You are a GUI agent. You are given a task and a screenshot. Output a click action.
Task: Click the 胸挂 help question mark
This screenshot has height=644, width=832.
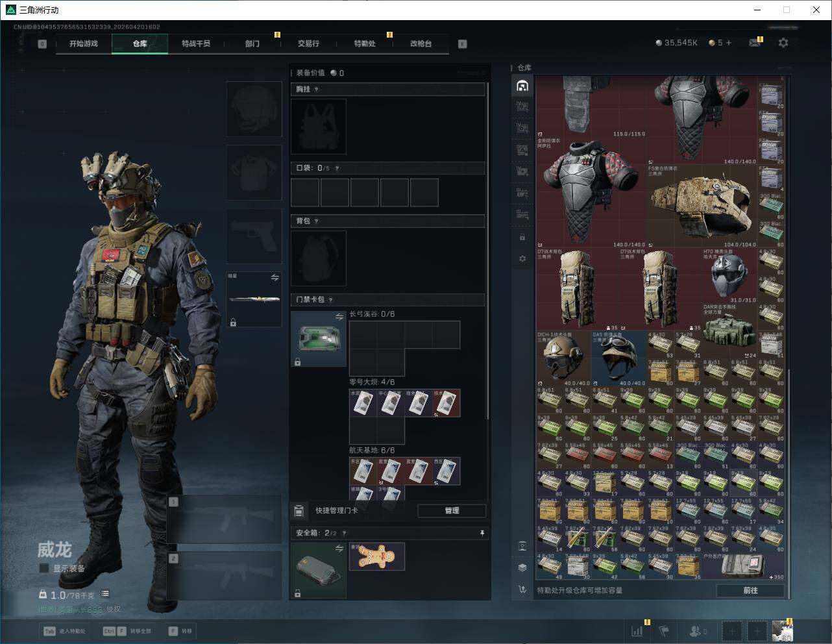point(317,90)
